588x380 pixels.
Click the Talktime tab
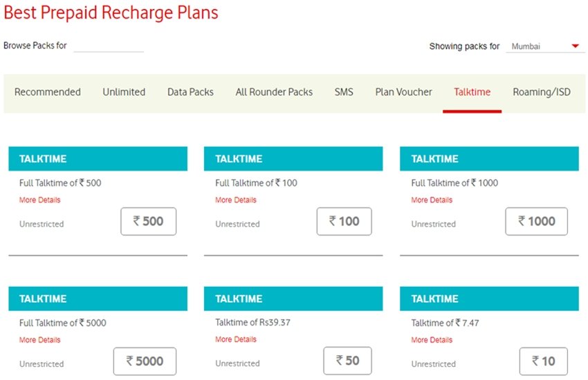pyautogui.click(x=472, y=92)
